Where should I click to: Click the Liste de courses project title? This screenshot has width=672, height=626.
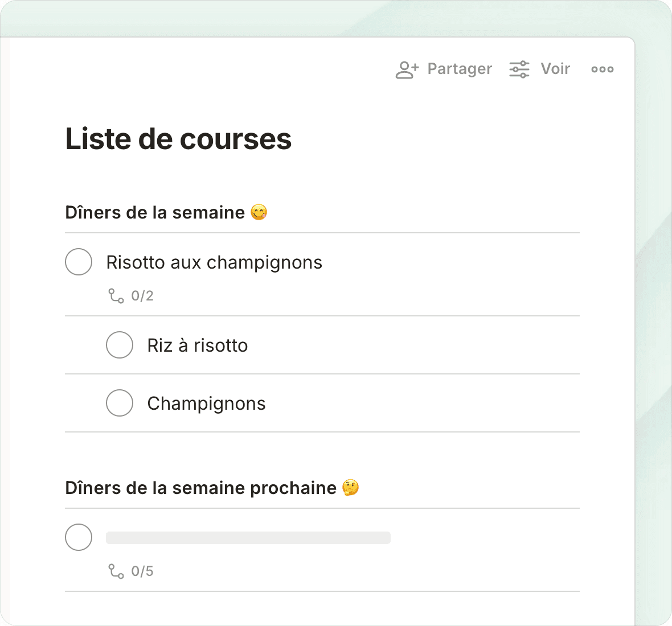(x=178, y=139)
